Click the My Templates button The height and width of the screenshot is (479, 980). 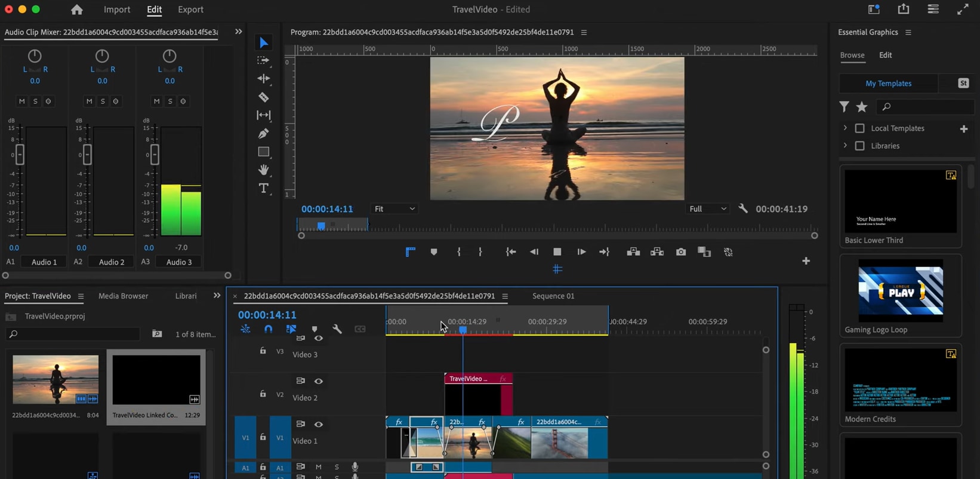[x=888, y=84]
